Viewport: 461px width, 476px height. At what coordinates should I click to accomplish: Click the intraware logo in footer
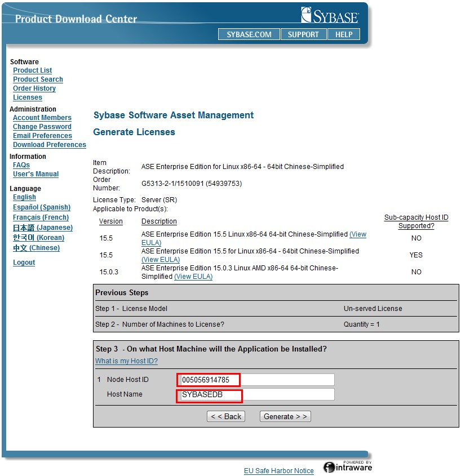pyautogui.click(x=348, y=467)
